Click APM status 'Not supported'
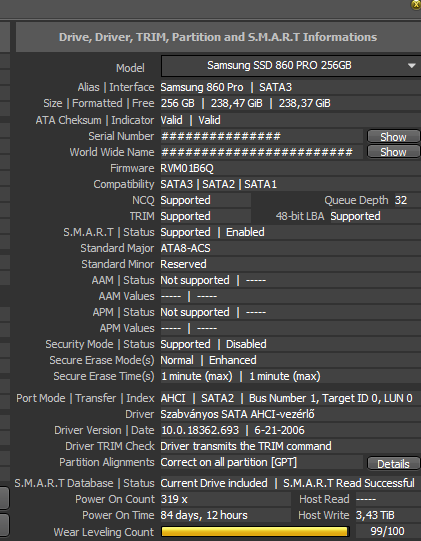 point(195,312)
